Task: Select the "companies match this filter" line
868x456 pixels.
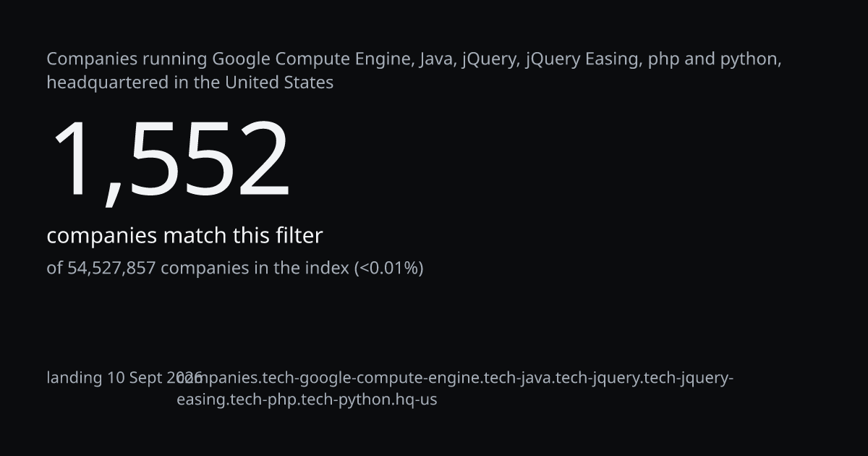Action: tap(184, 236)
